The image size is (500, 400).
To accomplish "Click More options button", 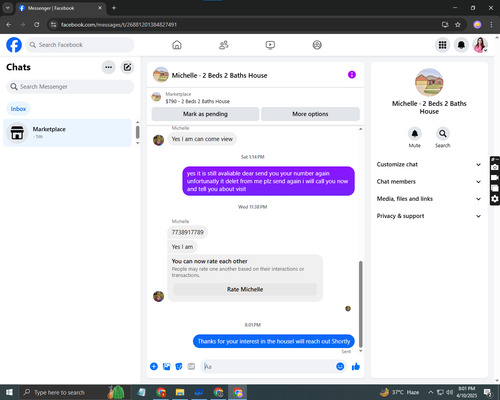I will pyautogui.click(x=310, y=114).
